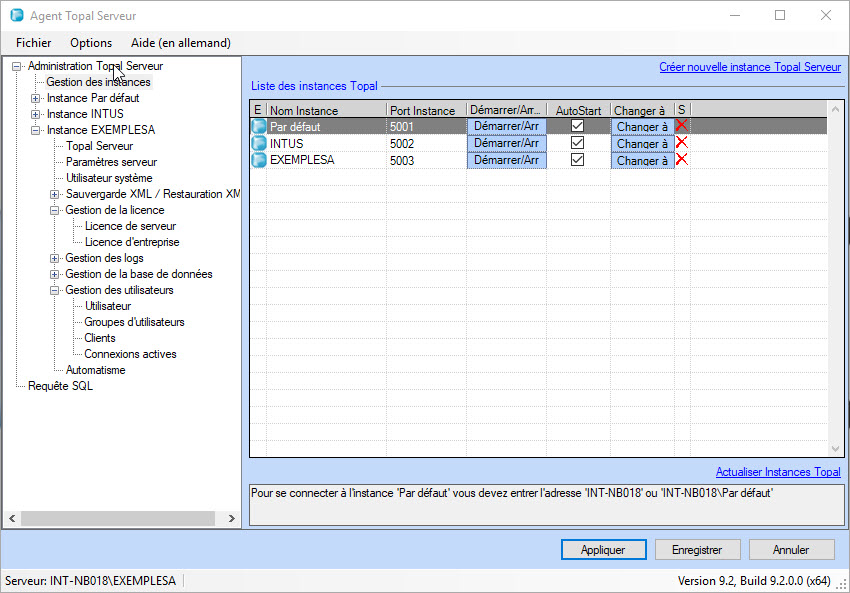Click the tree panel horizontal scrollbar
This screenshot has height=593, width=850.
[118, 518]
